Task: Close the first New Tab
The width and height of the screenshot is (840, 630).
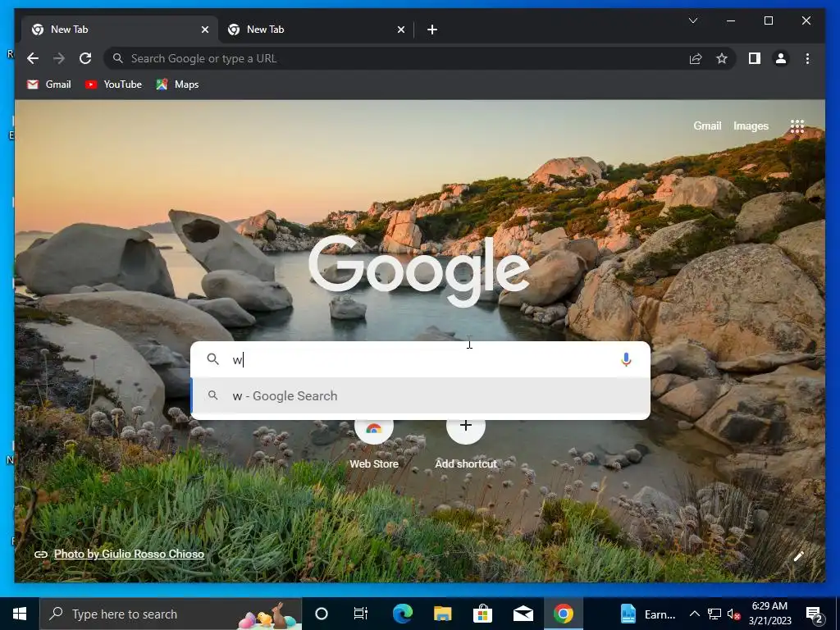Action: tap(204, 30)
